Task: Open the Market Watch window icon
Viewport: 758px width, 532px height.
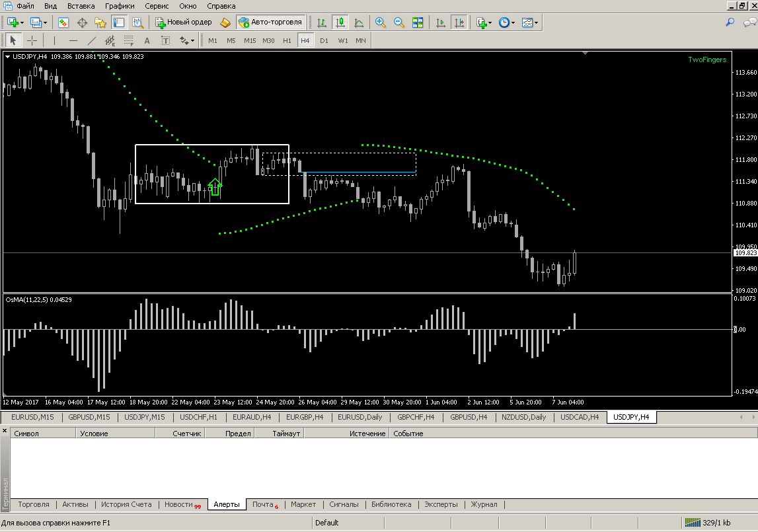Action: [63, 22]
